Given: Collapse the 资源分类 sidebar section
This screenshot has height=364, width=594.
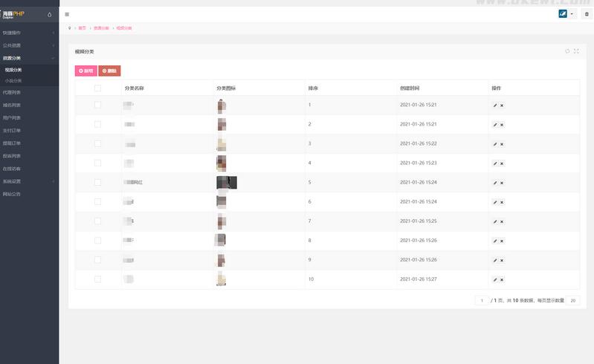Looking at the screenshot, I should (28, 57).
